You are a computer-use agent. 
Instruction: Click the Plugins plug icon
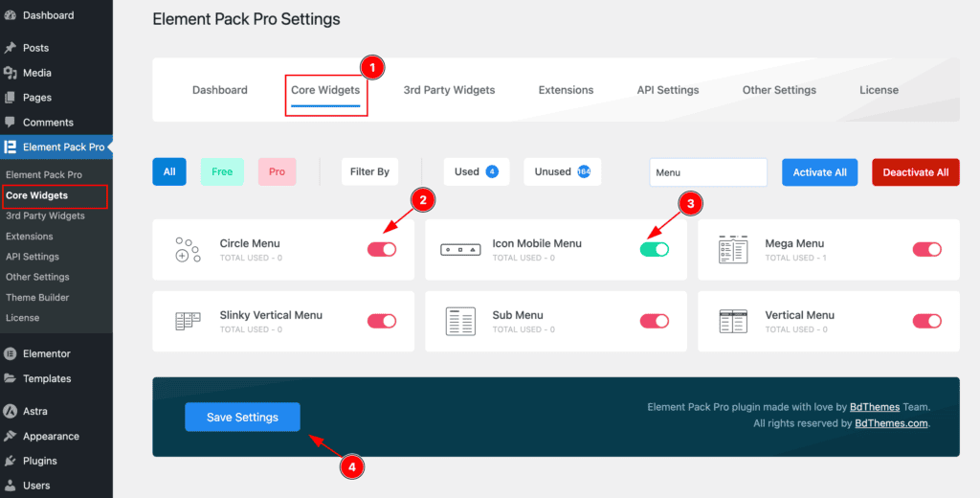[10, 461]
